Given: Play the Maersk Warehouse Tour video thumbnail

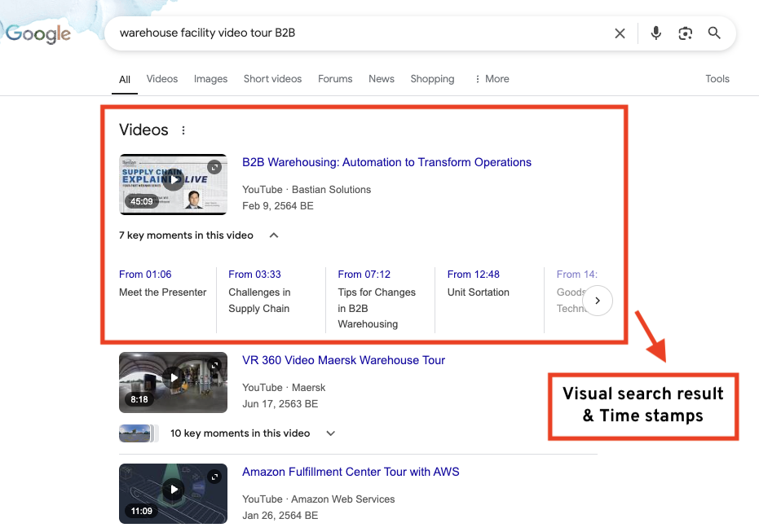Looking at the screenshot, I should [173, 382].
